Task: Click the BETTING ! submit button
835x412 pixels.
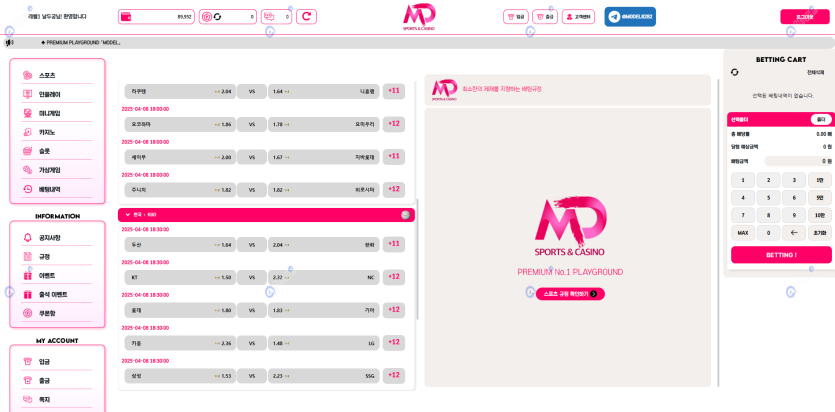Action: pos(781,255)
